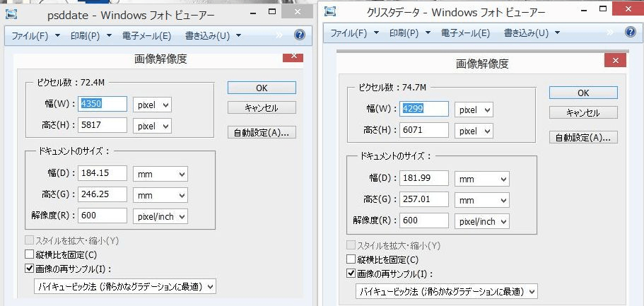The image size is (644, 306).
Task: Open ファイル(F) menu in クリスタデータ window
Action: tap(354, 33)
